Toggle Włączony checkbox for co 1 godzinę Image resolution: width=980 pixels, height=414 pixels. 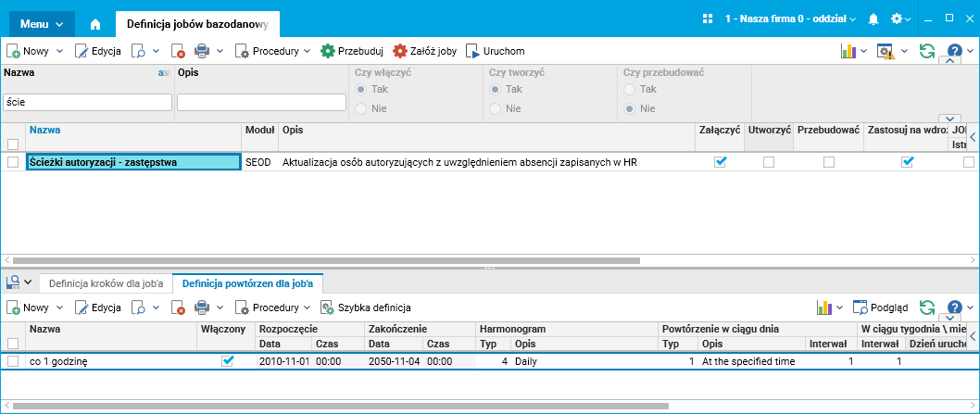228,361
